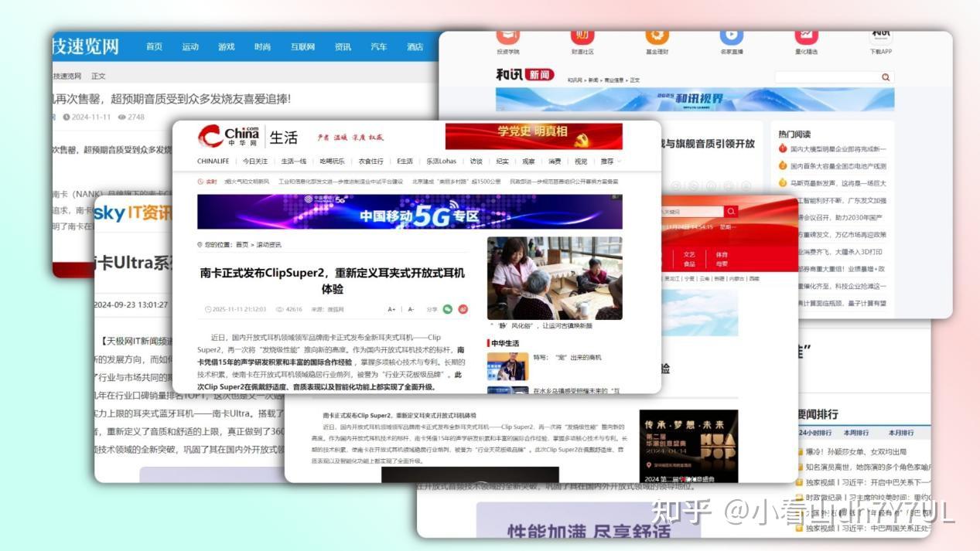This screenshot has width=980, height=551.
Task: Switch to 本月排行 ranking tab
Action: 901,434
